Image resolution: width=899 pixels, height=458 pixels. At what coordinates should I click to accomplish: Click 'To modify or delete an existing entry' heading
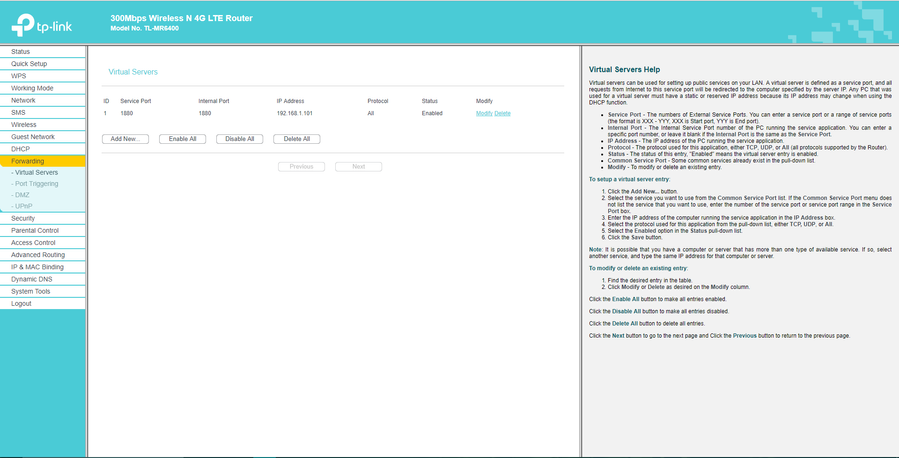[x=638, y=268]
